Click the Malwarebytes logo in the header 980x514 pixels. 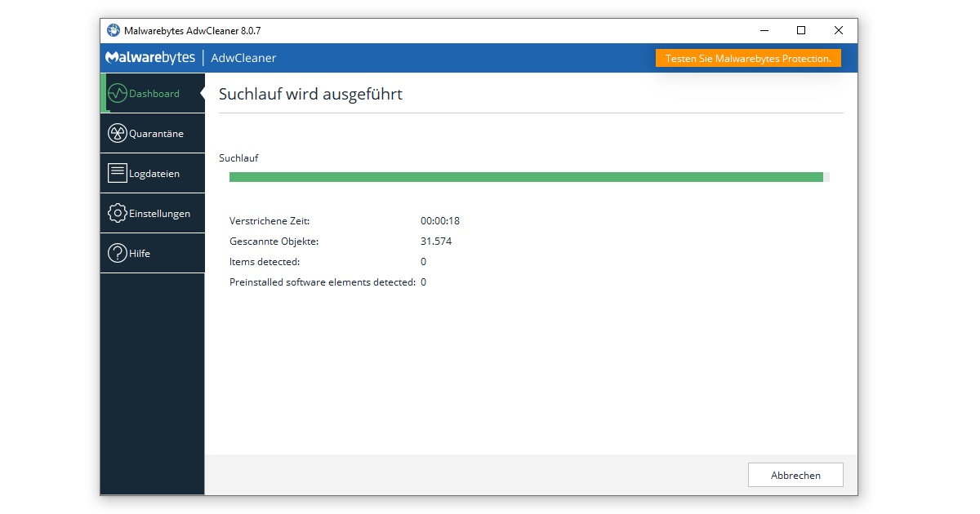[x=150, y=58]
